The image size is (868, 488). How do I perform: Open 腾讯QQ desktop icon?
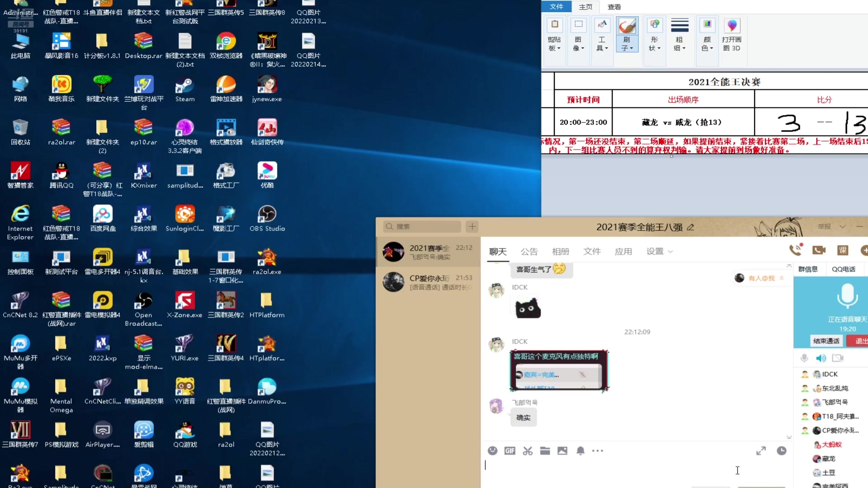(x=61, y=175)
